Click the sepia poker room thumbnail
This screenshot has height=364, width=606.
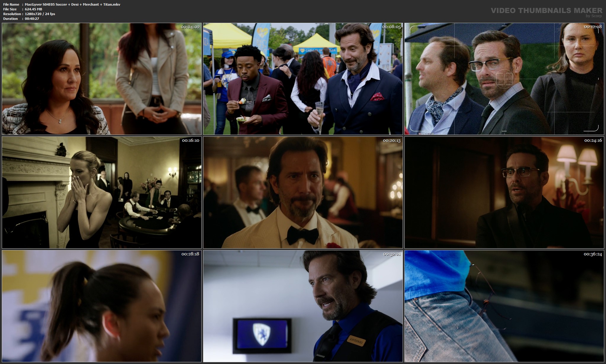click(x=102, y=192)
